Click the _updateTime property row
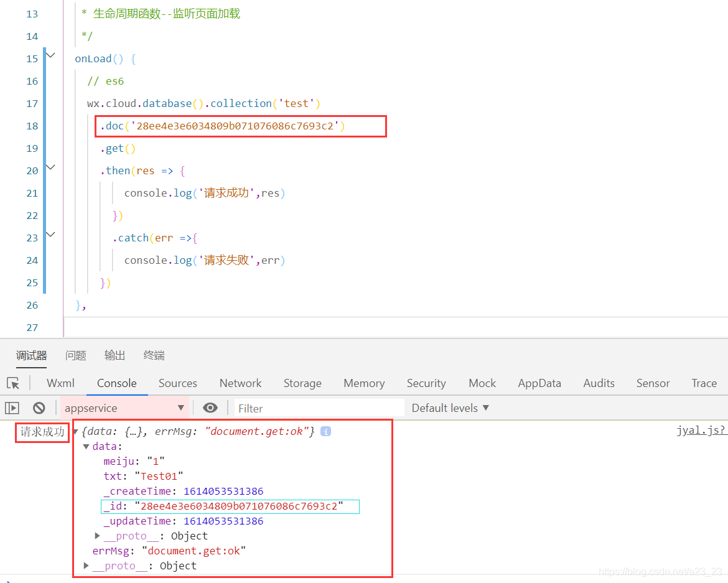This screenshot has height=583, width=728. [x=184, y=521]
